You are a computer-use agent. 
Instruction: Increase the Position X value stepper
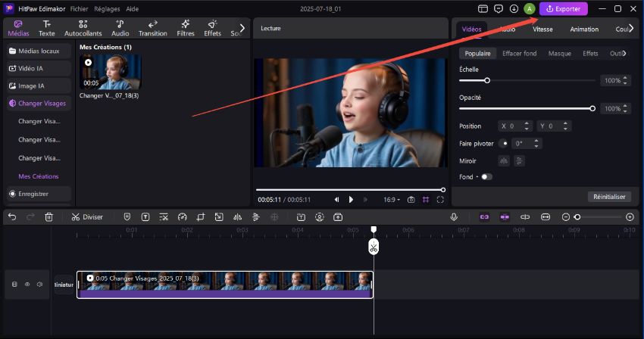point(527,123)
